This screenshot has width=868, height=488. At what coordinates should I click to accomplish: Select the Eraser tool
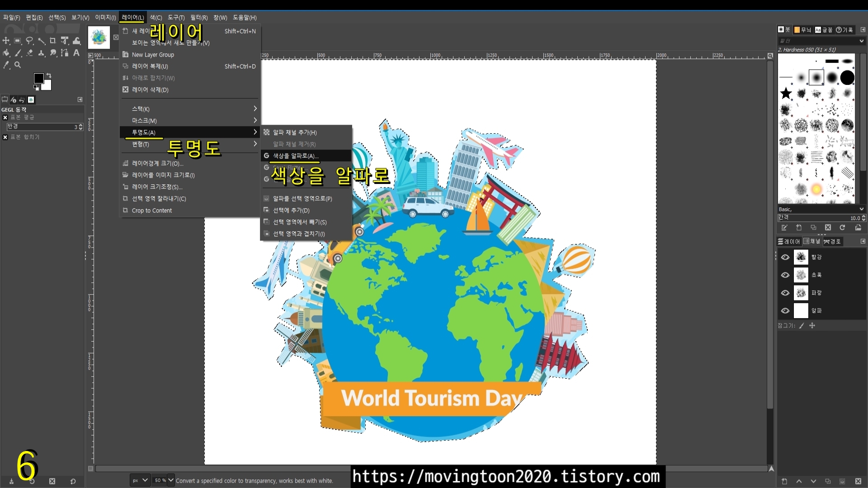point(30,53)
